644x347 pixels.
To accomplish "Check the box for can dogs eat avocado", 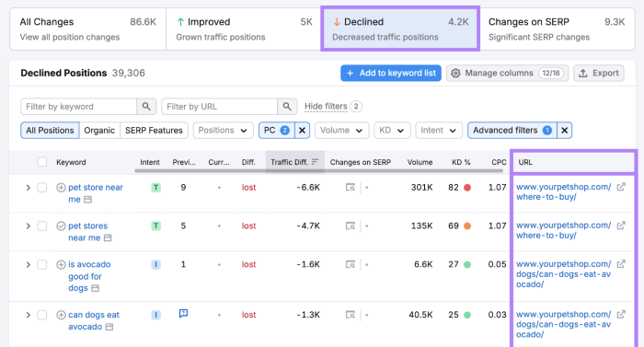I will coord(42,315).
